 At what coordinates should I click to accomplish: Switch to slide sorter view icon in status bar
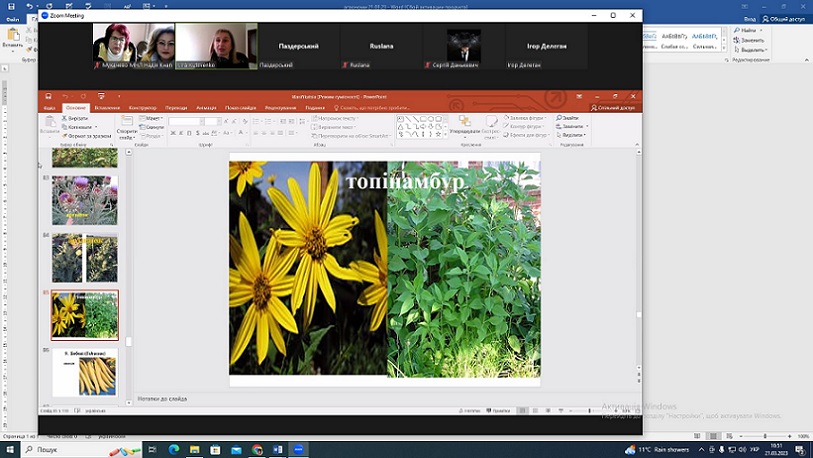(535, 410)
